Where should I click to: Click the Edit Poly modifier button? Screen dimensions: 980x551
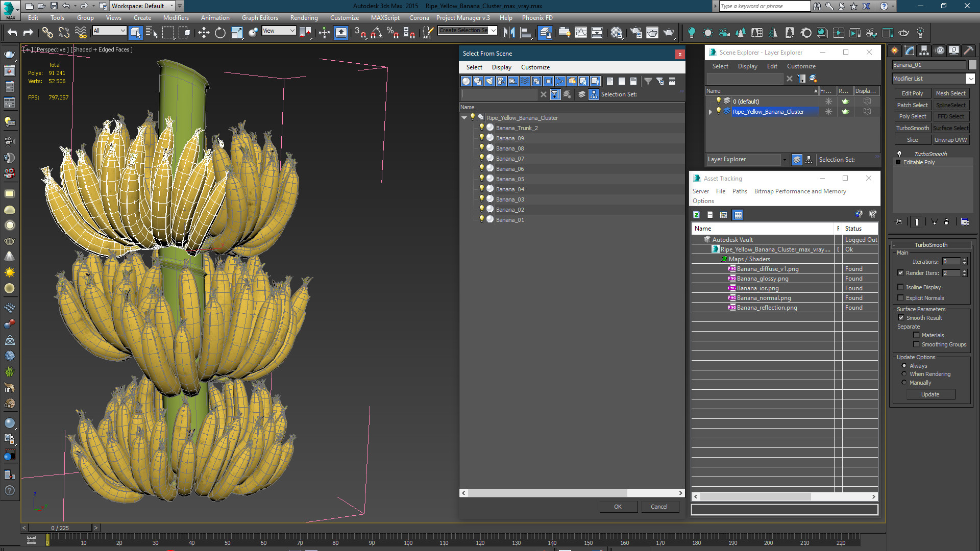click(x=912, y=93)
